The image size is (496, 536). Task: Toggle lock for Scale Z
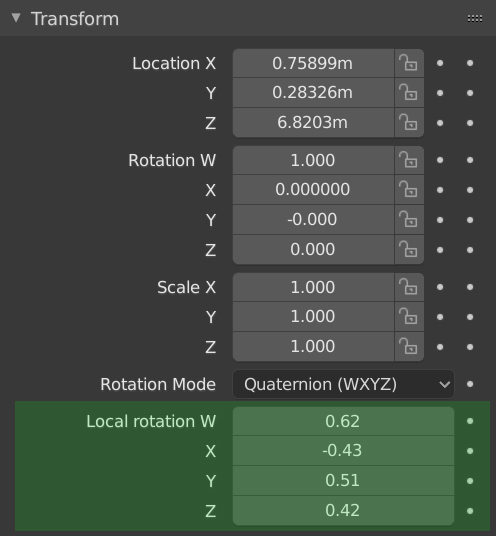click(x=409, y=347)
